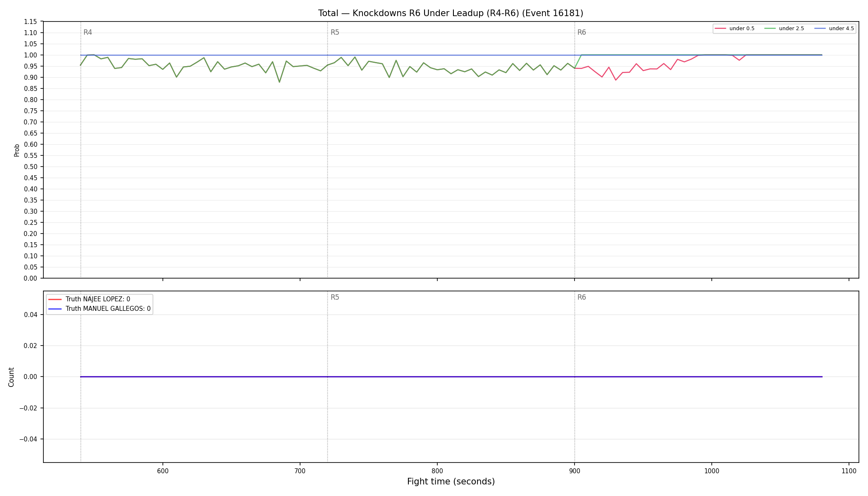Click the red line swatch for under 0.5
The height and width of the screenshot is (496, 868).
[x=720, y=29]
